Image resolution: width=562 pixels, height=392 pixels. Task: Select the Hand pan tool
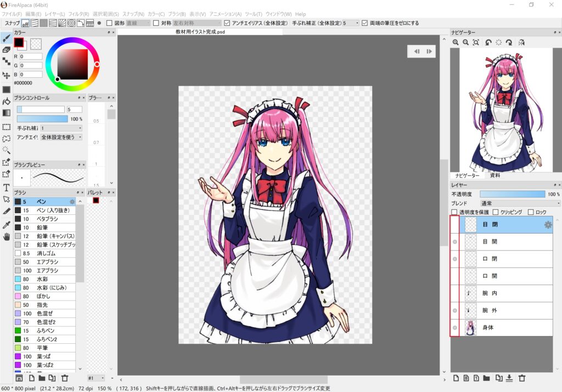point(7,237)
